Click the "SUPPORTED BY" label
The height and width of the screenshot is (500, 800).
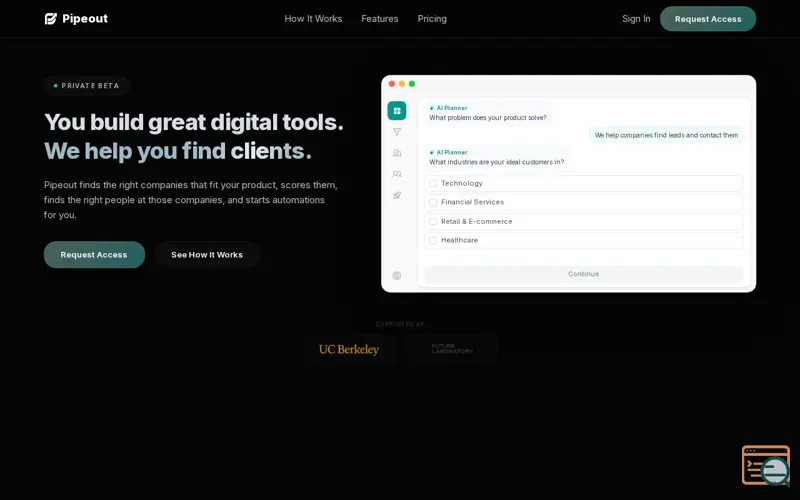[x=399, y=324]
